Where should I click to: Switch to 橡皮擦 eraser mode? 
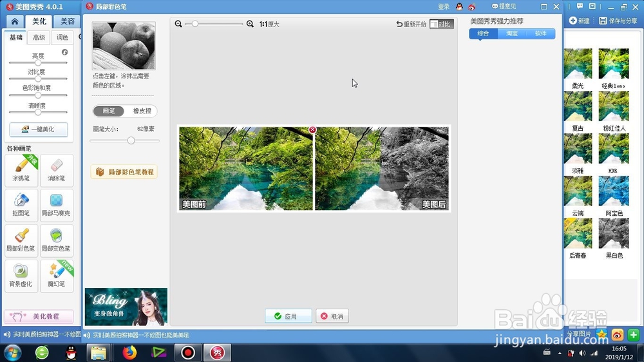142,111
